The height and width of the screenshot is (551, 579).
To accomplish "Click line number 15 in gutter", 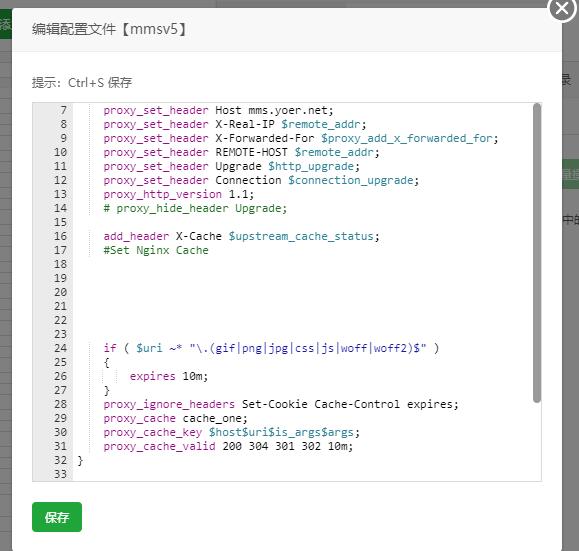I will 60,222.
